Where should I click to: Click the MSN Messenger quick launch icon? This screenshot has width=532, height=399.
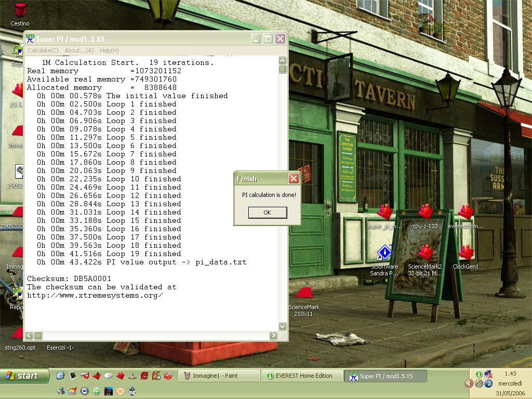click(x=61, y=391)
